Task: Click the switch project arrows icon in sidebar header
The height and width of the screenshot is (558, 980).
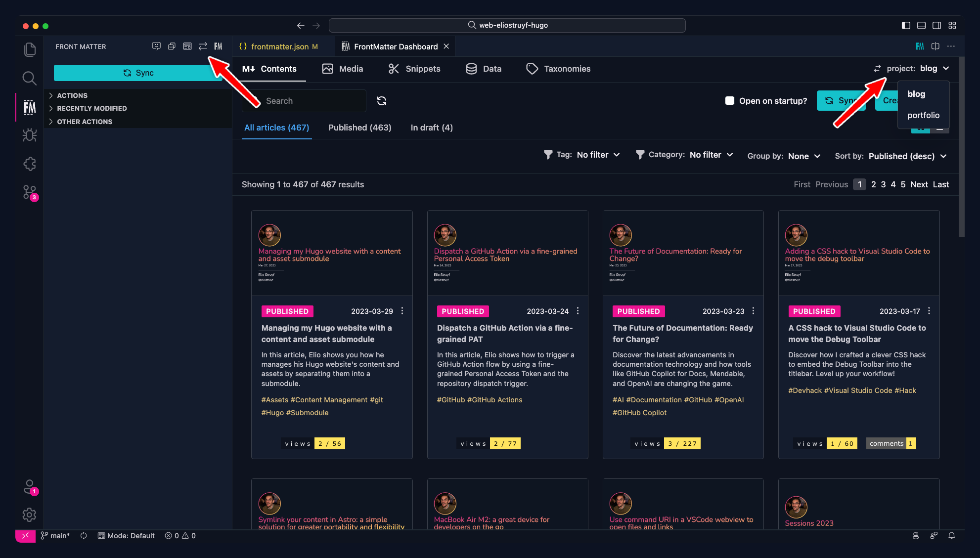Action: 203,46
